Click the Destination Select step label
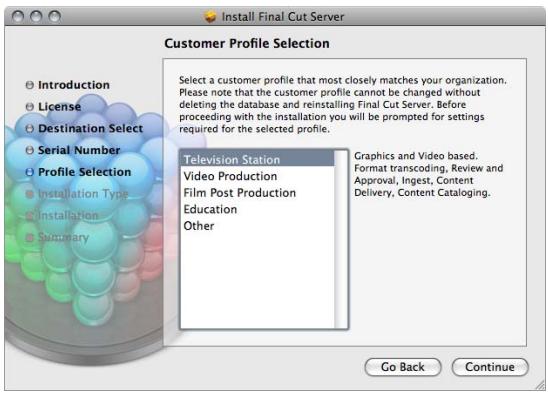The height and width of the screenshot is (395, 548). point(91,129)
